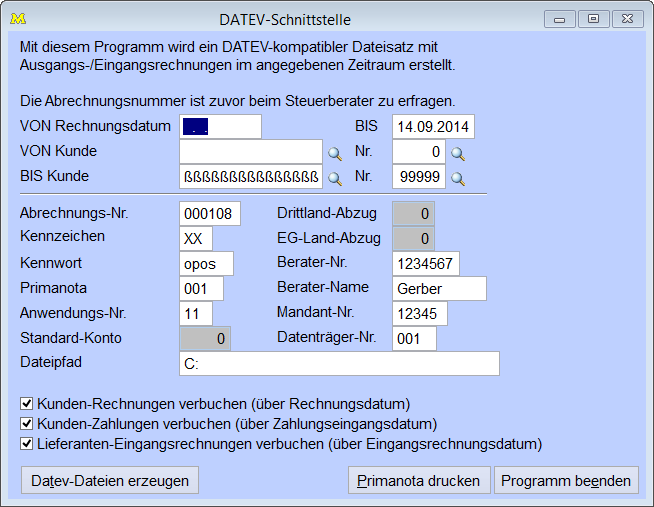This screenshot has width=654, height=507.
Task: Edit the Berater-Name field Gerber
Action: (x=439, y=289)
